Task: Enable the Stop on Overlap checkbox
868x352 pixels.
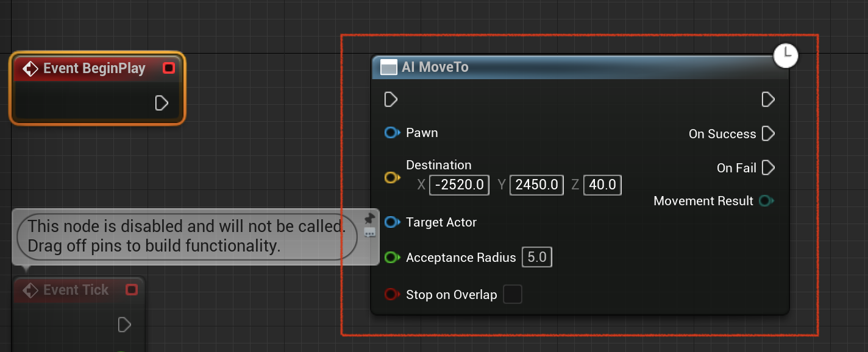Action: [x=513, y=295]
